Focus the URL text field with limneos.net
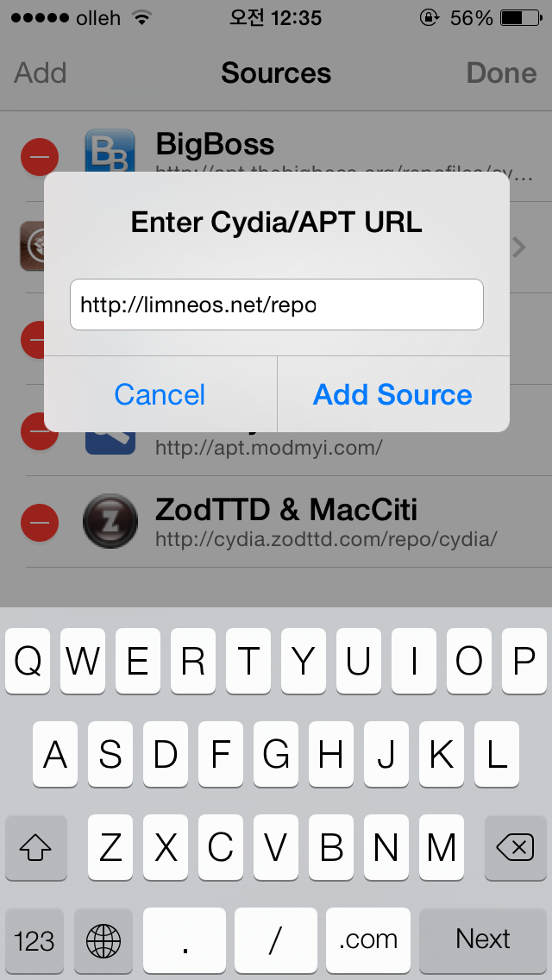The height and width of the screenshot is (980, 552). tap(276, 305)
